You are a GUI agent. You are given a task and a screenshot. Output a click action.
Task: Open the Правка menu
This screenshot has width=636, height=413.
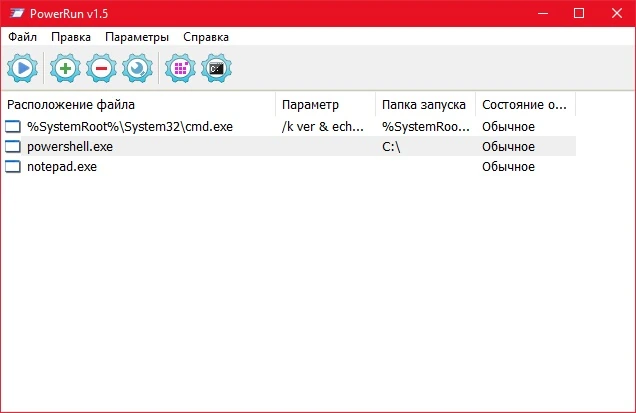(71, 37)
